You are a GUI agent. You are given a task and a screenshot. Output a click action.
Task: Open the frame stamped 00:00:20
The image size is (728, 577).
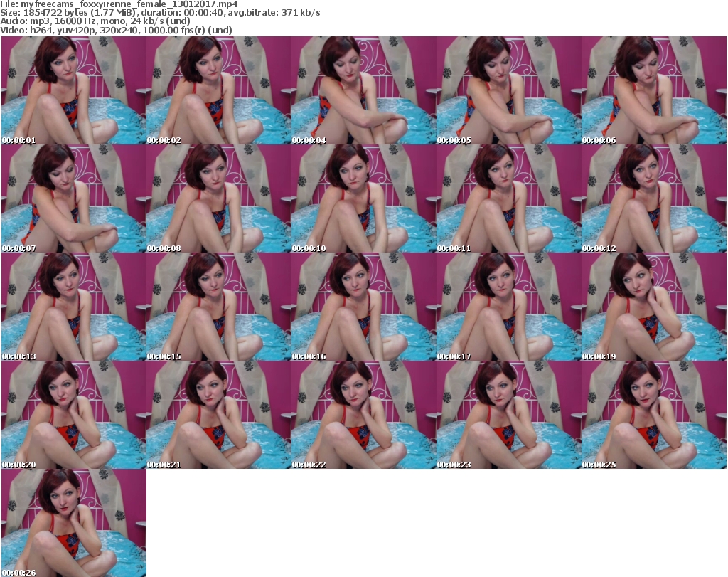pos(74,415)
